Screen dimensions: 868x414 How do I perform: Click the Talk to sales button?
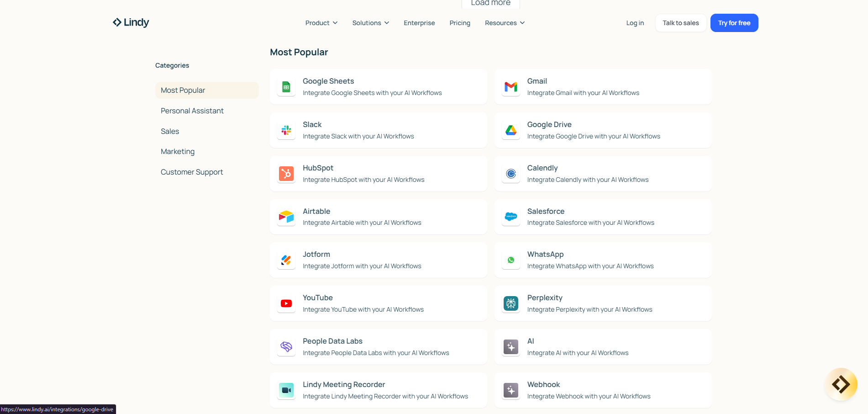coord(681,23)
